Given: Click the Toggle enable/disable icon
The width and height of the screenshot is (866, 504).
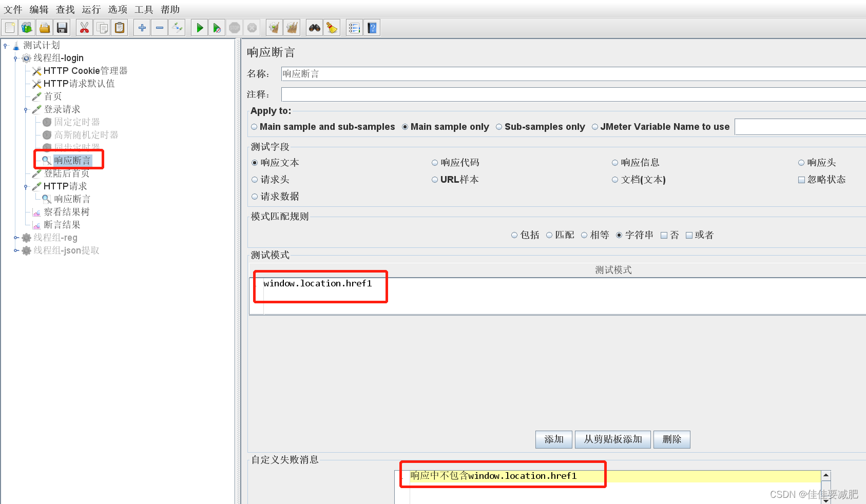Looking at the screenshot, I should pyautogui.click(x=177, y=28).
